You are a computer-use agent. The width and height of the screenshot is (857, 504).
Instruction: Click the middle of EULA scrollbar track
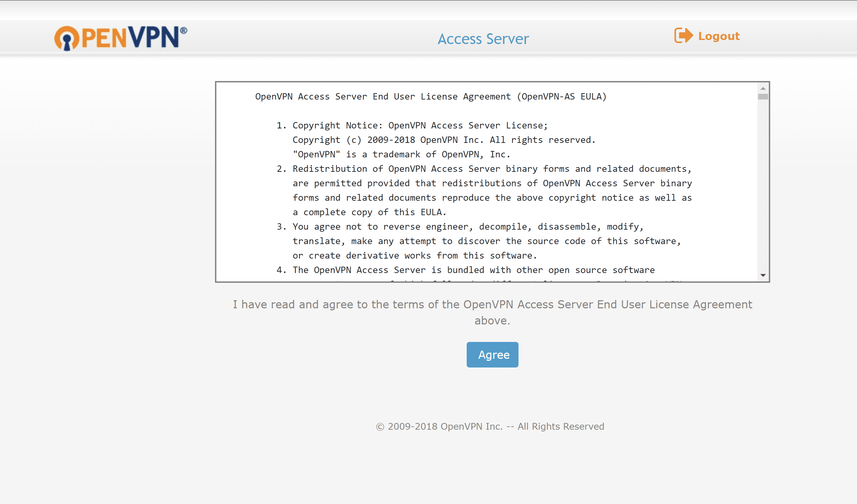click(x=763, y=184)
